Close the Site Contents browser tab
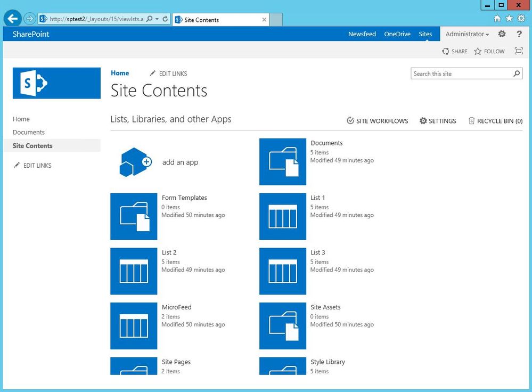The image size is (532, 392). point(264,20)
